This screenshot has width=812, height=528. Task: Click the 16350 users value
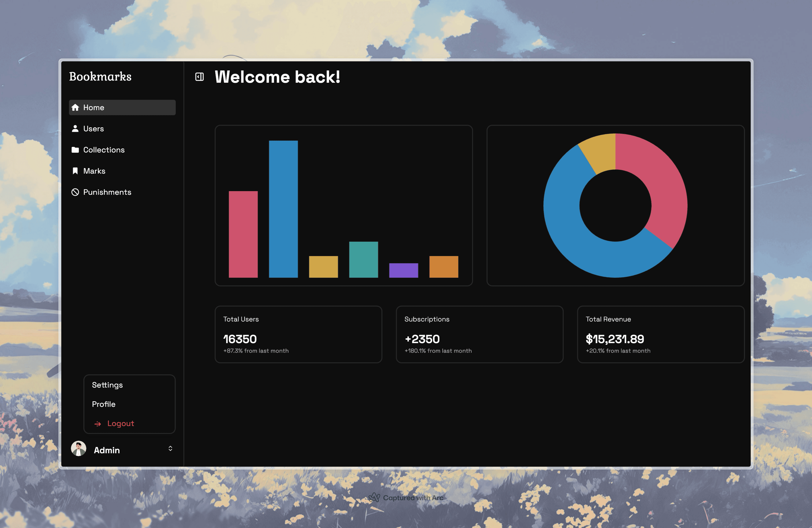point(240,339)
